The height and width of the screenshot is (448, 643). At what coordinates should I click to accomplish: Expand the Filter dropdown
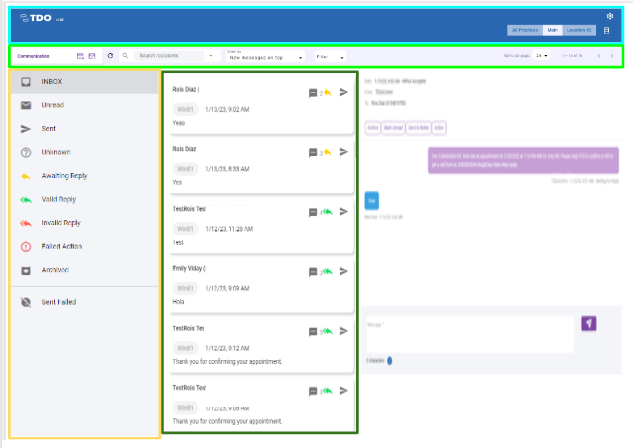pyautogui.click(x=329, y=57)
